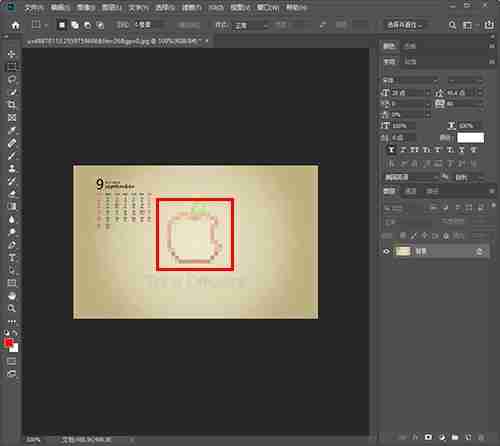Hide the 背景 layer with eye icon
The height and width of the screenshot is (446, 500).
387,251
